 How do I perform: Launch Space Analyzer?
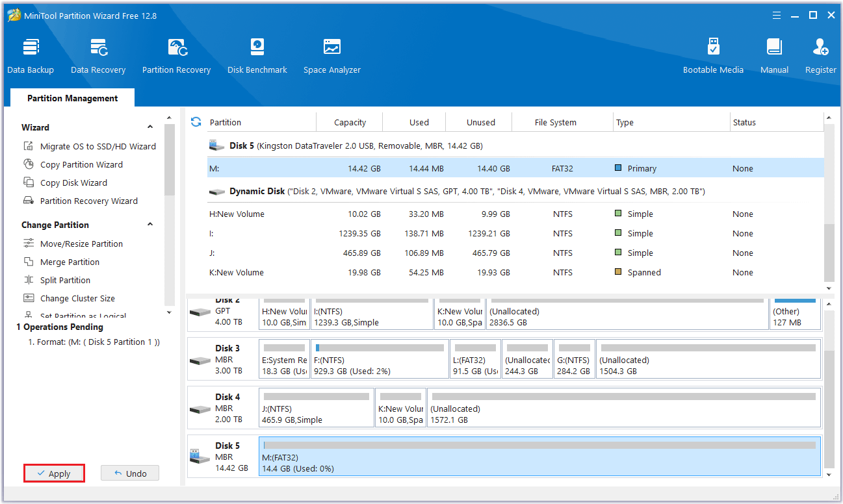(x=332, y=57)
